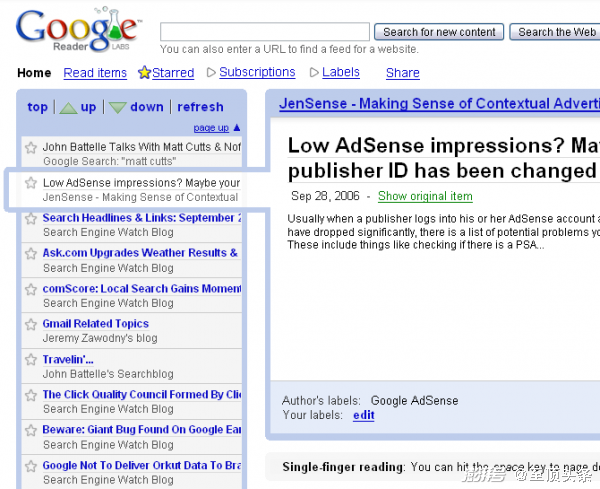Open the Labels link

[x=341, y=72]
